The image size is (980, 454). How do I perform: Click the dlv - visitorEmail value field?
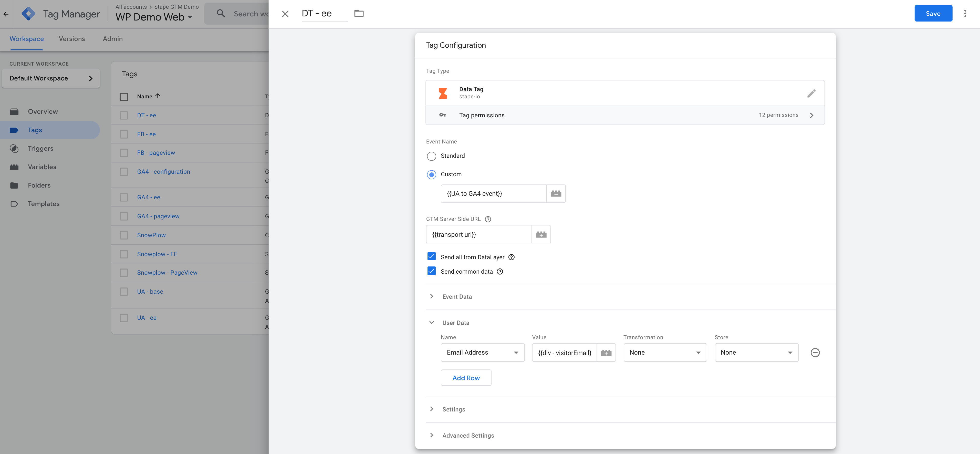coord(564,353)
